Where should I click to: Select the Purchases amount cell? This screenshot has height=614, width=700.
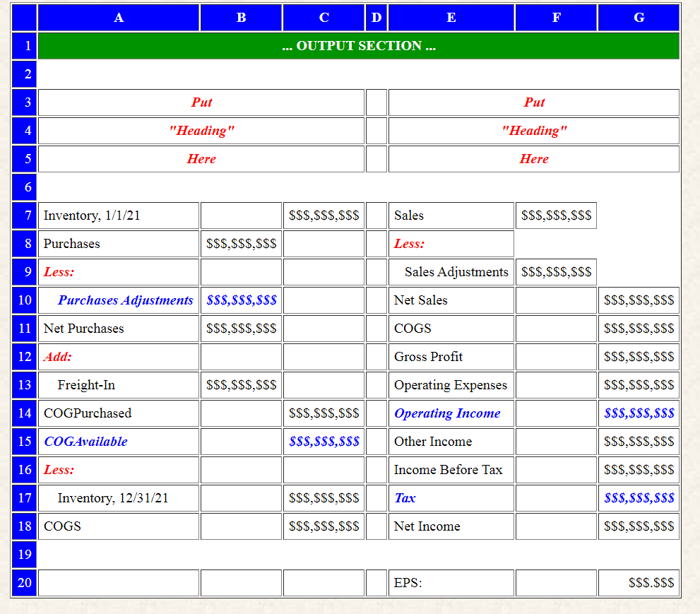coord(240,243)
